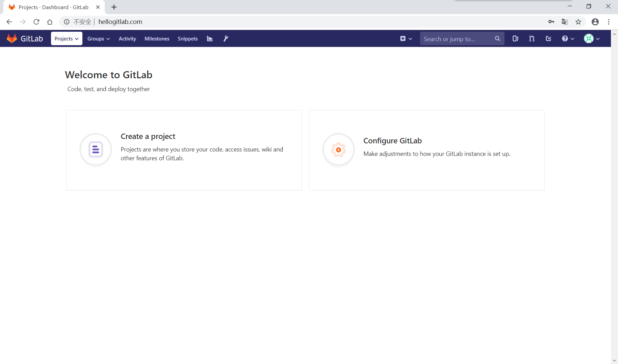This screenshot has width=618, height=364.
Task: Open the Merge requests icon
Action: click(532, 39)
